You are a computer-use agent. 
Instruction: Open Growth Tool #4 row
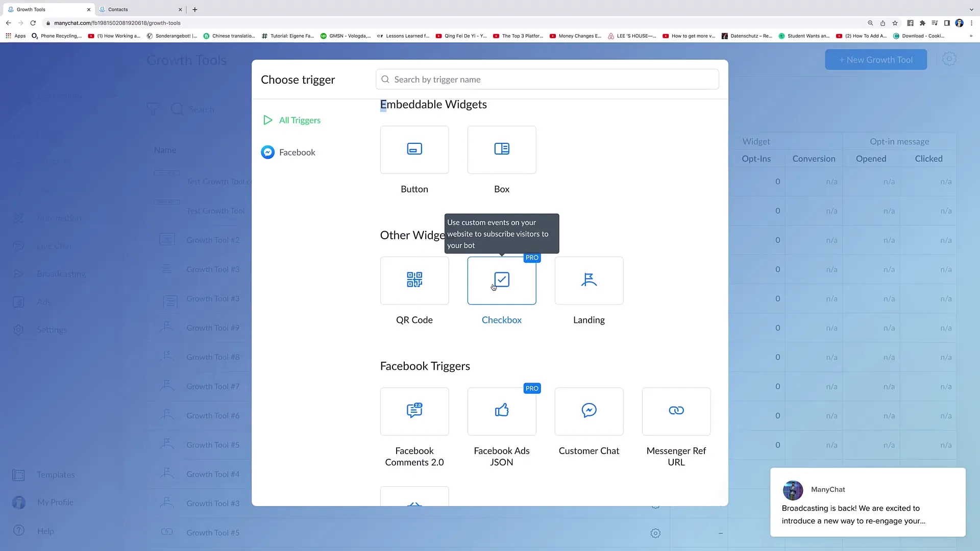point(213,474)
